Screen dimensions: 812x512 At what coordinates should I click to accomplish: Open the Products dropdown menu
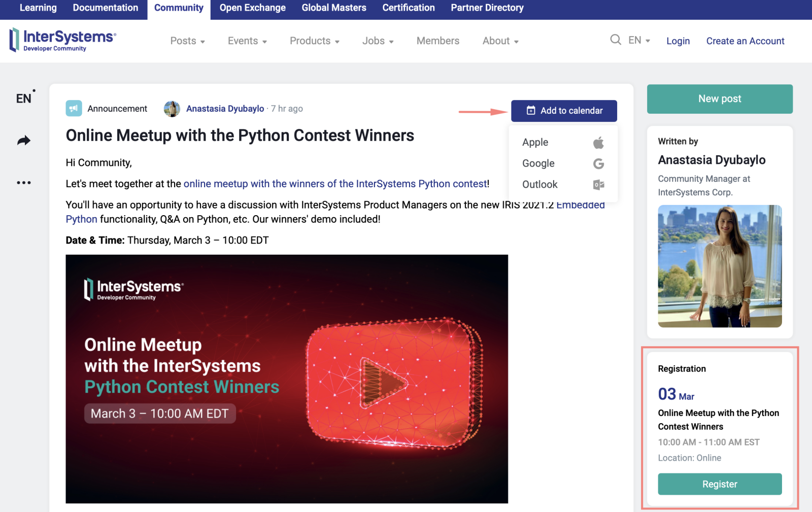[x=314, y=41]
